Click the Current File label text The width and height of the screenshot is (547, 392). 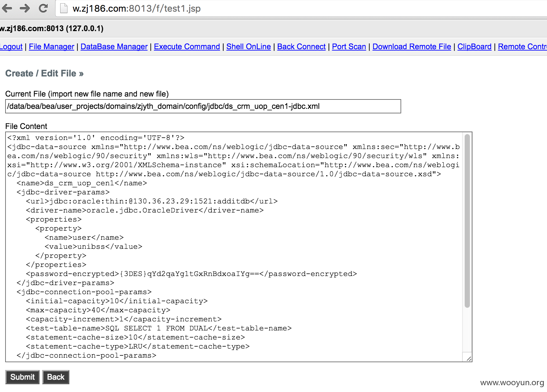click(87, 94)
